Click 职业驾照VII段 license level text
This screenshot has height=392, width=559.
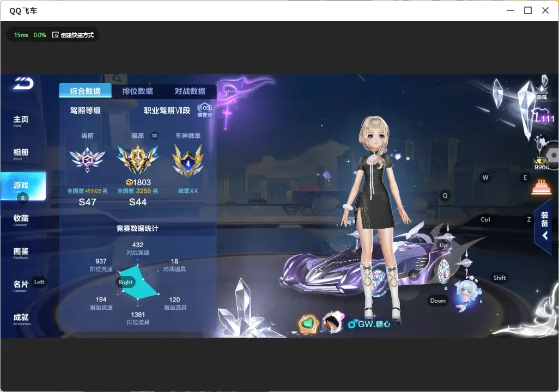(x=167, y=111)
